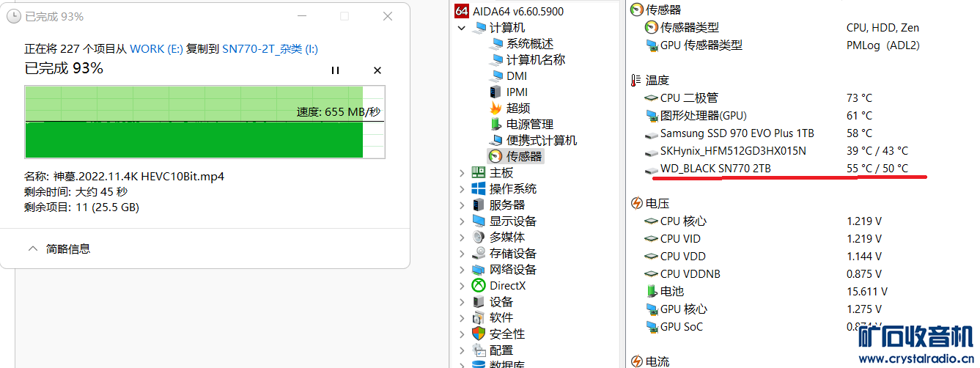Expand the 多媒体 tree node
980x368 pixels.
(x=461, y=238)
